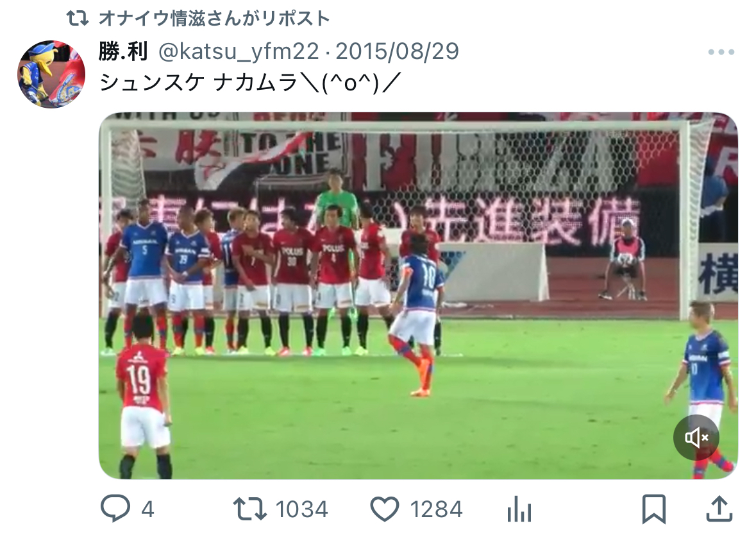Click the display name 勝.利
This screenshot has width=756, height=546.
pos(123,51)
